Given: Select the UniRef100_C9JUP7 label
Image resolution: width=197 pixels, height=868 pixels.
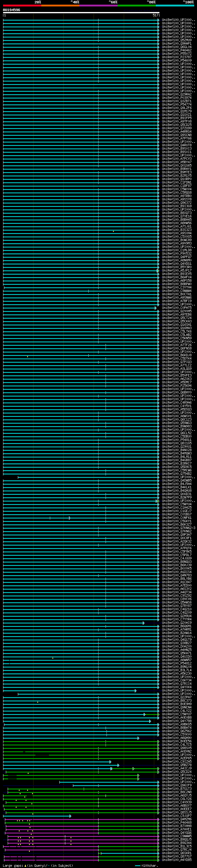Looking at the screenshot, I should click(x=177, y=816).
